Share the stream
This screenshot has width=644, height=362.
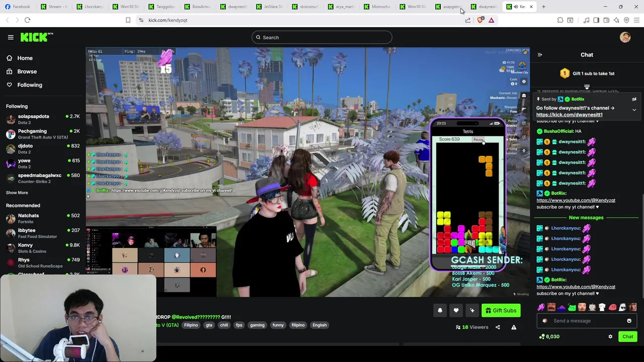click(x=498, y=327)
